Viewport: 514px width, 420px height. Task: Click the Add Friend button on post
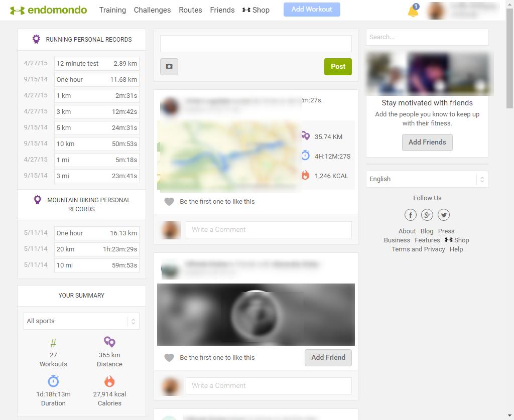pos(328,357)
